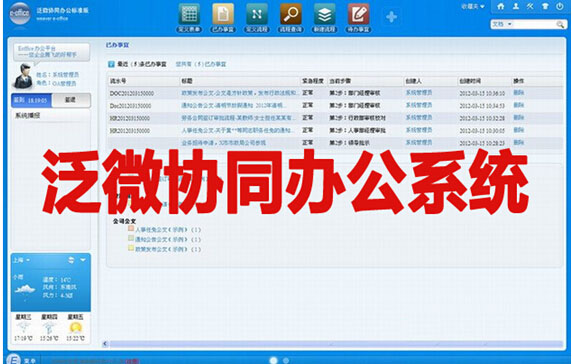Click the orange 人事任免公文 category icon

(x=131, y=229)
